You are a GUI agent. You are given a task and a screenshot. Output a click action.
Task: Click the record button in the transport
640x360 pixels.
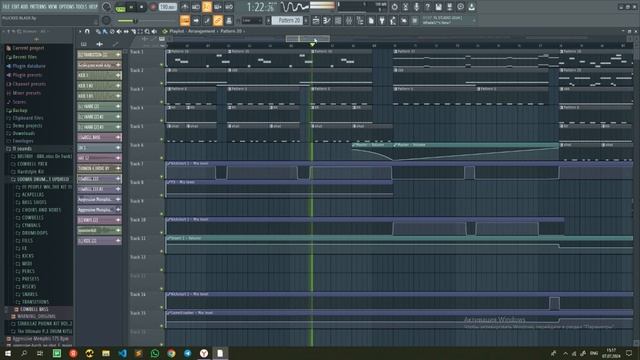point(153,7)
